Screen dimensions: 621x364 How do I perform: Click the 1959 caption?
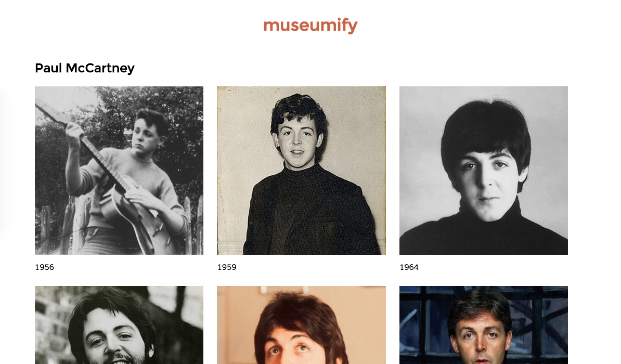pyautogui.click(x=227, y=267)
